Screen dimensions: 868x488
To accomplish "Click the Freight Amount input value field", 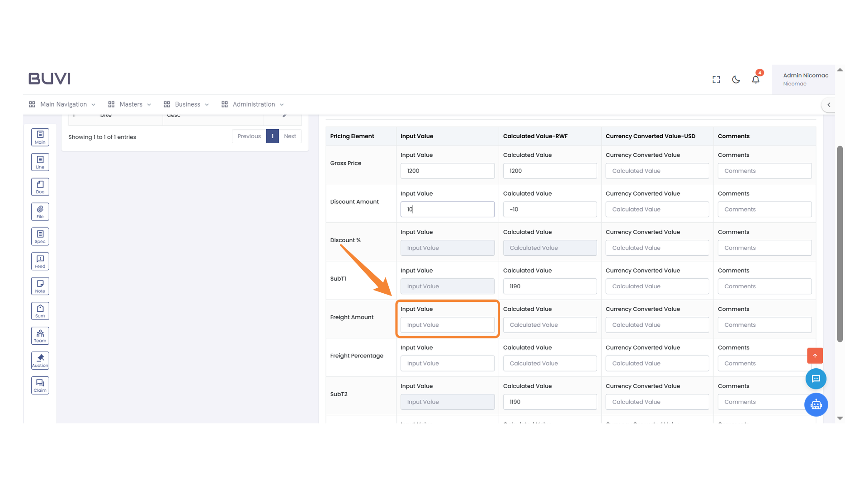I will pyautogui.click(x=447, y=324).
